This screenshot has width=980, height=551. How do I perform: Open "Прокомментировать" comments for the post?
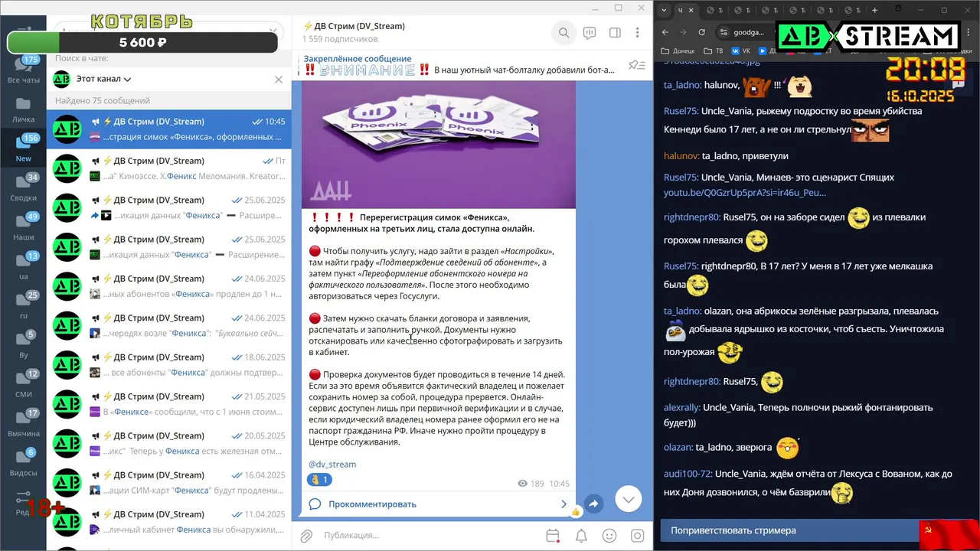[x=439, y=504]
